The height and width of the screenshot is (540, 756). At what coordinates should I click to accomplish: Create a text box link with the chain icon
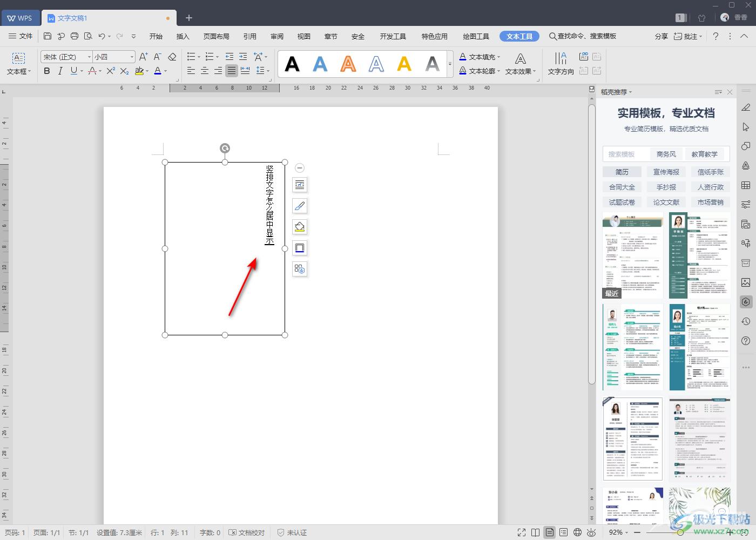pyautogui.click(x=583, y=57)
